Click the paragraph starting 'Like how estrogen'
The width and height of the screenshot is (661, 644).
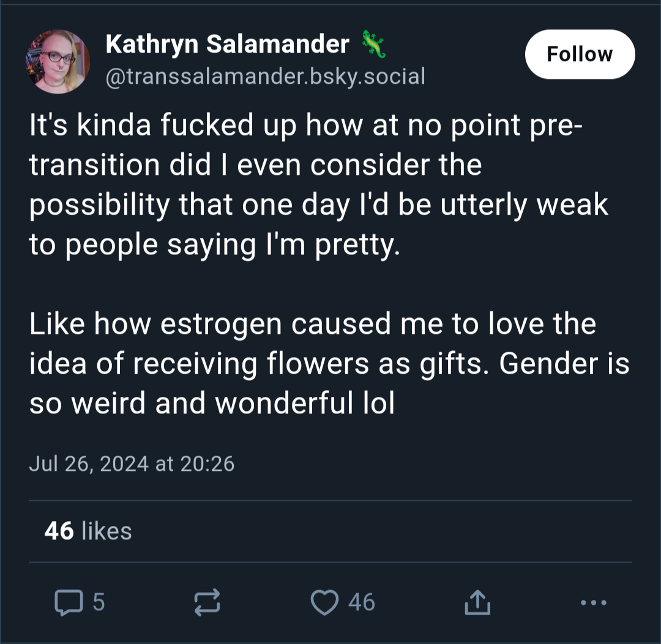(329, 363)
